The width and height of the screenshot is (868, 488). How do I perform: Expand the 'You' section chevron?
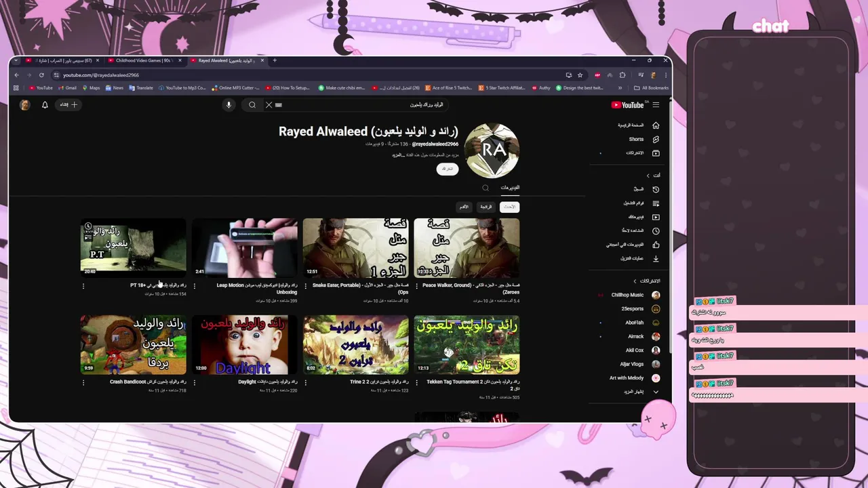[648, 176]
